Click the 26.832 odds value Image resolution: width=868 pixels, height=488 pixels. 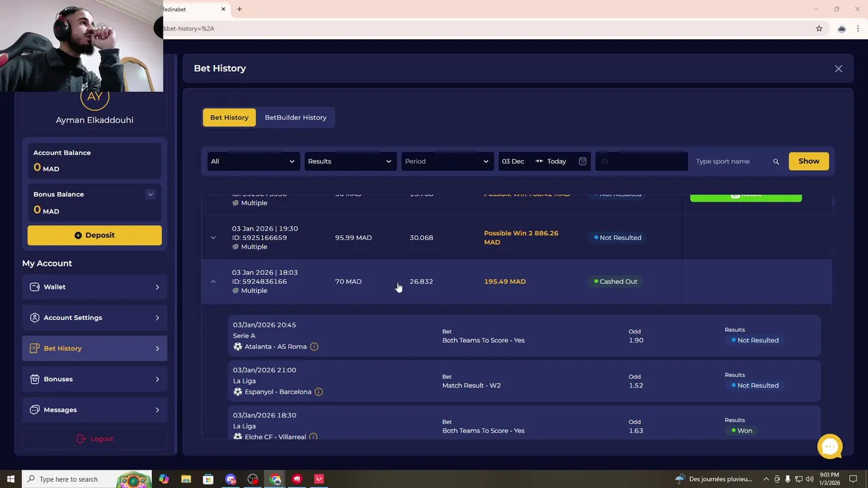pos(421,281)
